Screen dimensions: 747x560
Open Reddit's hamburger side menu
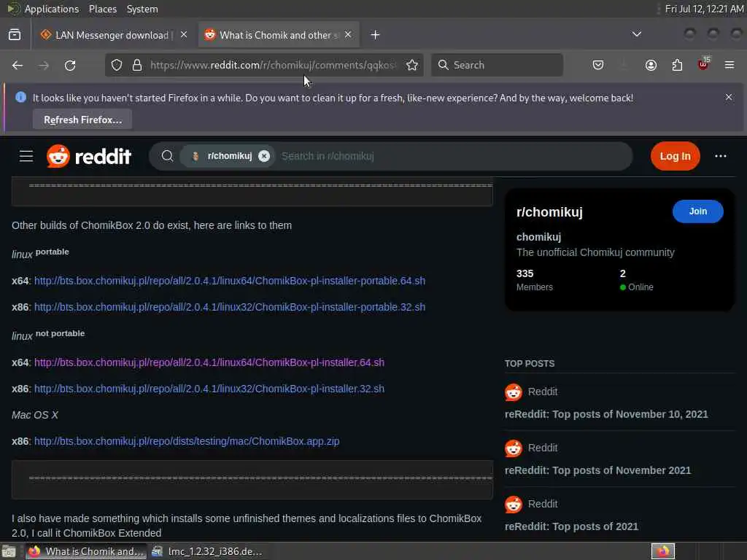click(x=26, y=156)
